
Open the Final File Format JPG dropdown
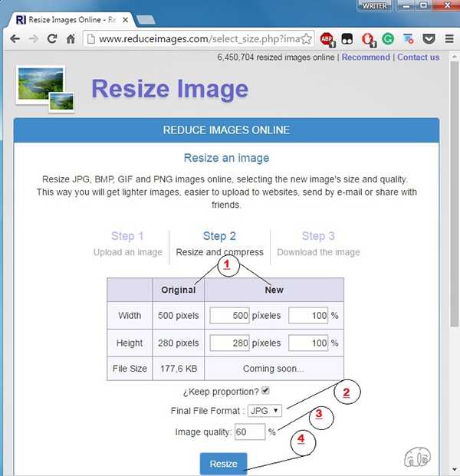pyautogui.click(x=264, y=410)
